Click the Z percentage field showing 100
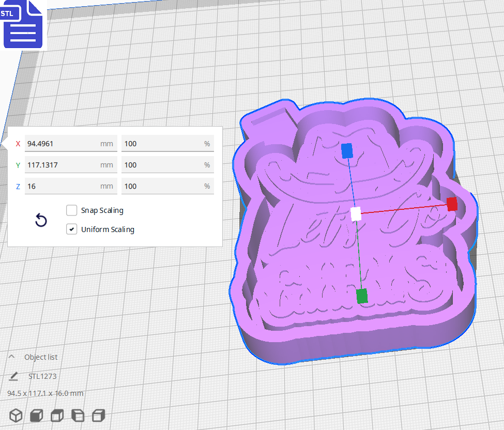 (167, 186)
